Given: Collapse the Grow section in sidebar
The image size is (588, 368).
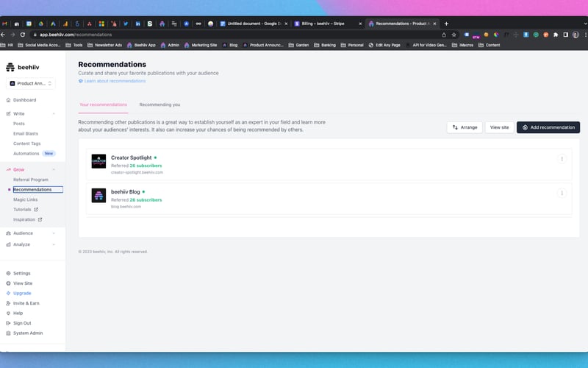Looking at the screenshot, I should click(x=54, y=170).
